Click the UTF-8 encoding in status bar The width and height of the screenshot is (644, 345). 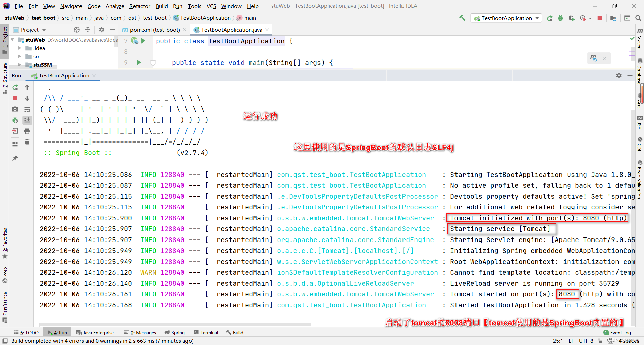[x=586, y=341]
